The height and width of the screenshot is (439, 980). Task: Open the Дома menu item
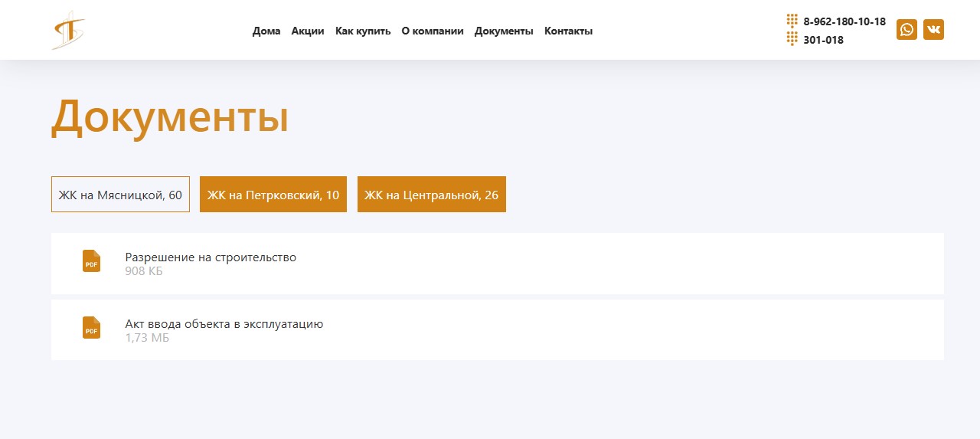266,31
